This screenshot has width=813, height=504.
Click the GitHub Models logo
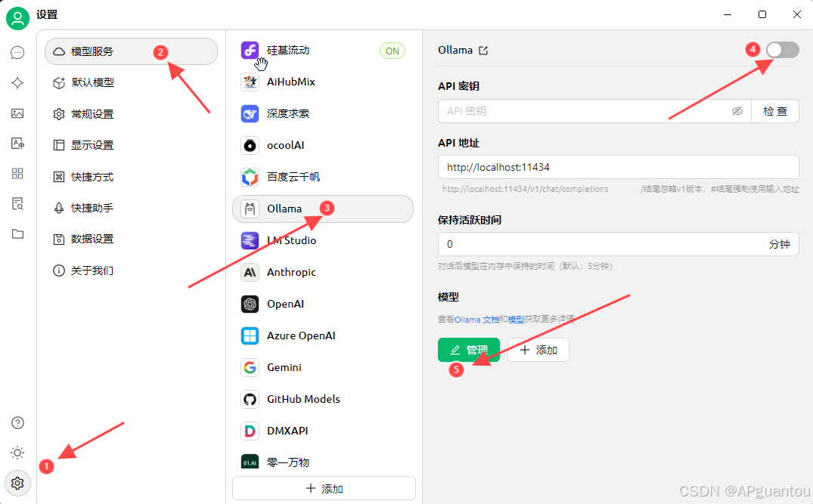coord(250,400)
